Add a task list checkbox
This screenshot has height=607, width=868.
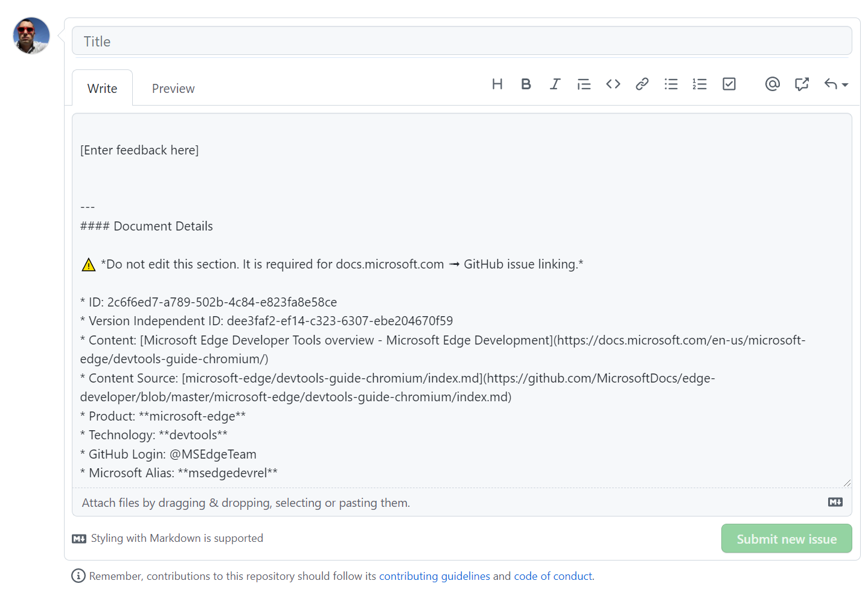[729, 84]
